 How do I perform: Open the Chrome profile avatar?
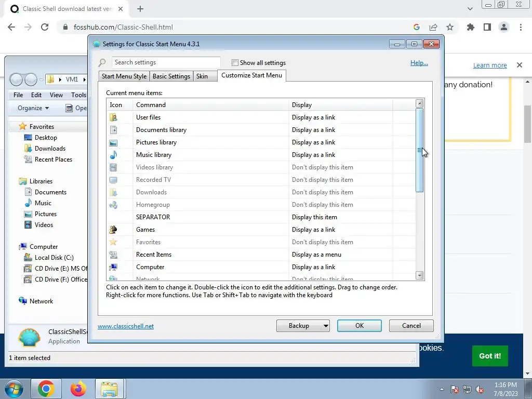point(504,27)
